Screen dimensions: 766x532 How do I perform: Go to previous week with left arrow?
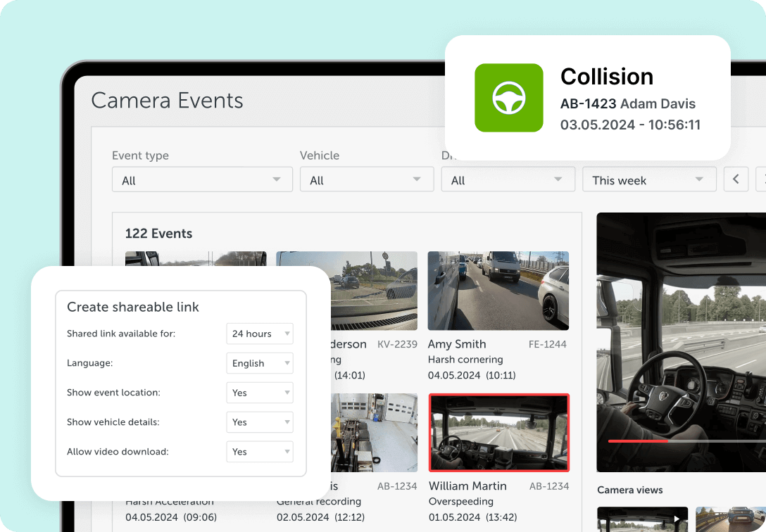(736, 179)
